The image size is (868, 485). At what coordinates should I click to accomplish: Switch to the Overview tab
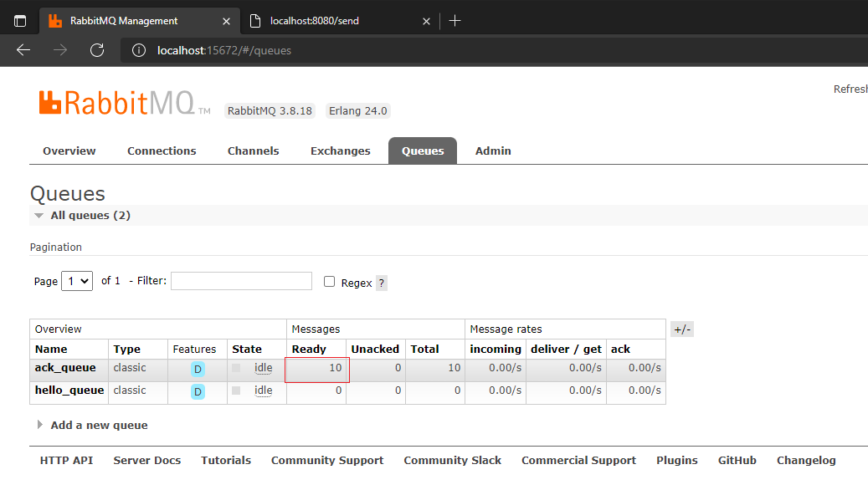click(69, 151)
